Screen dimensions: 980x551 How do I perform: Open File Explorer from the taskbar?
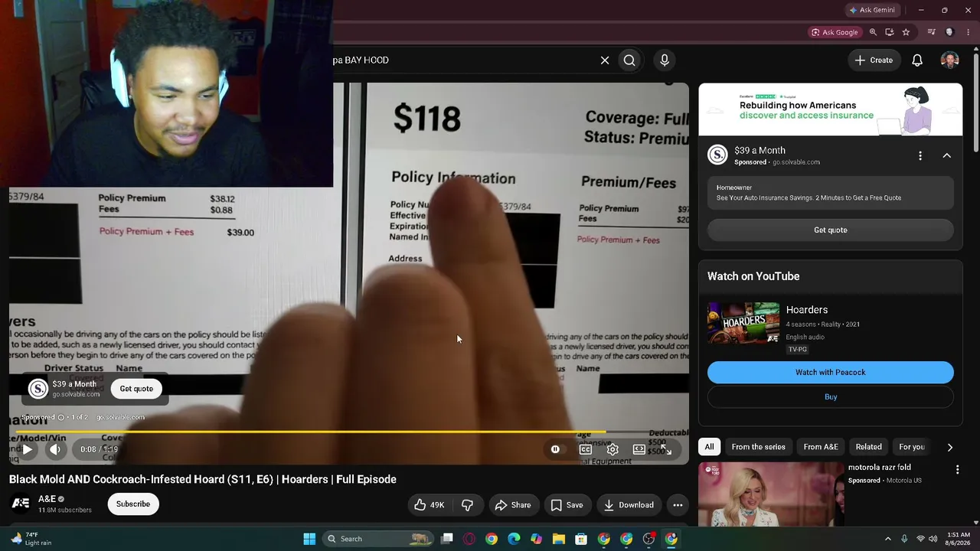[x=559, y=539]
